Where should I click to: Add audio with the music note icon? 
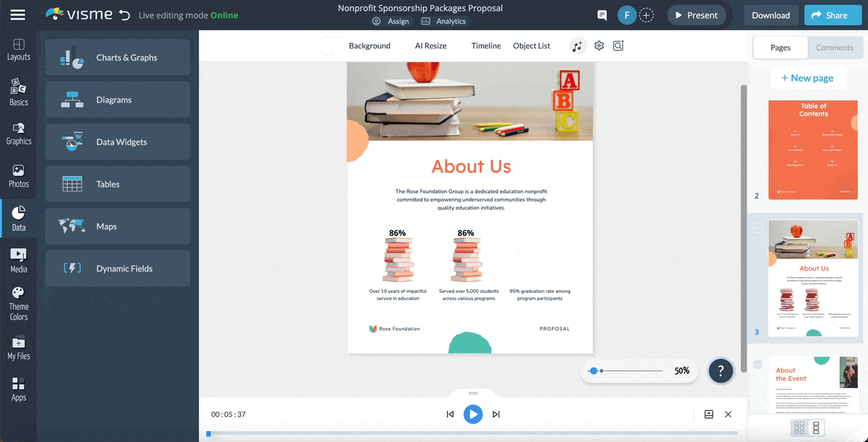[576, 46]
